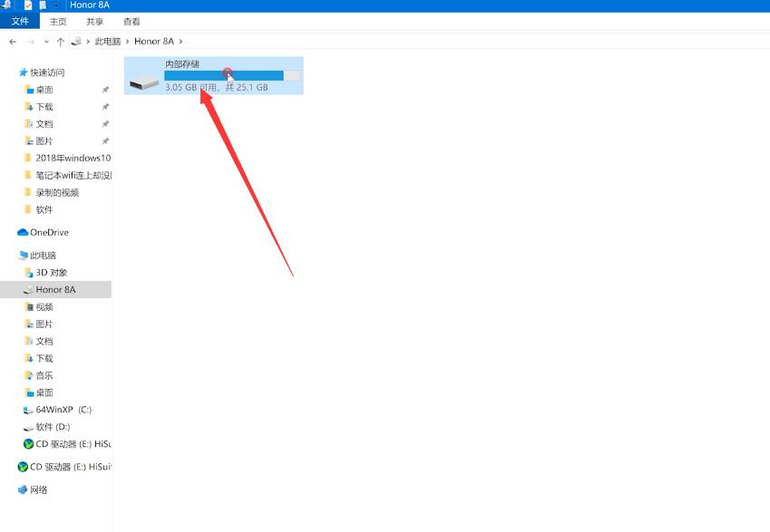This screenshot has width=770, height=532.
Task: Open 下载 listed under 此电脑
Action: pos(44,358)
